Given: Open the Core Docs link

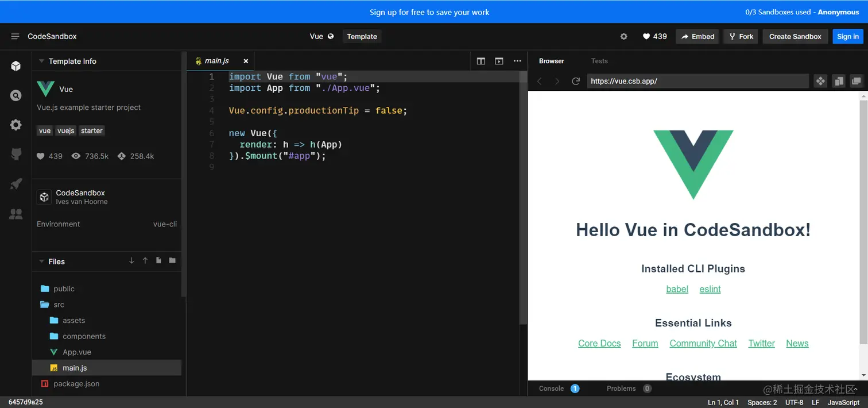Looking at the screenshot, I should point(599,343).
